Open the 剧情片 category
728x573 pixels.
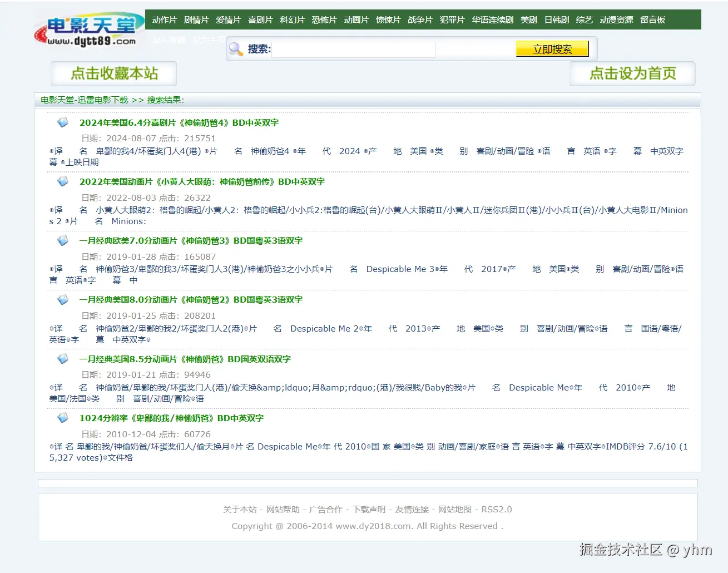(196, 19)
